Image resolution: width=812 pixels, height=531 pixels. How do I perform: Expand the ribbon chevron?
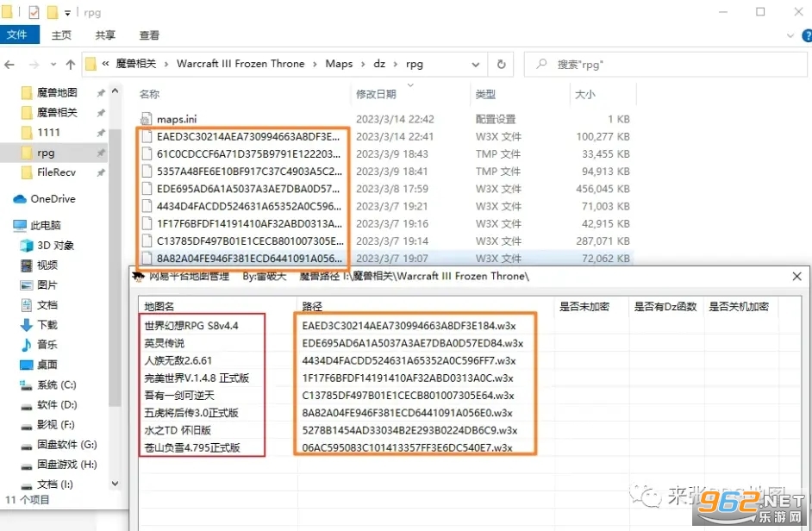pyautogui.click(x=790, y=35)
